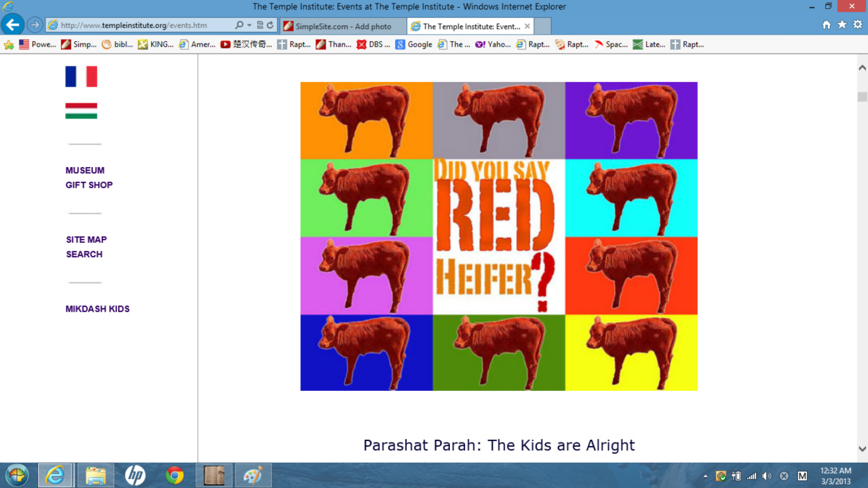The height and width of the screenshot is (488, 868).
Task: Go back using the IE Back arrow
Action: tap(12, 25)
